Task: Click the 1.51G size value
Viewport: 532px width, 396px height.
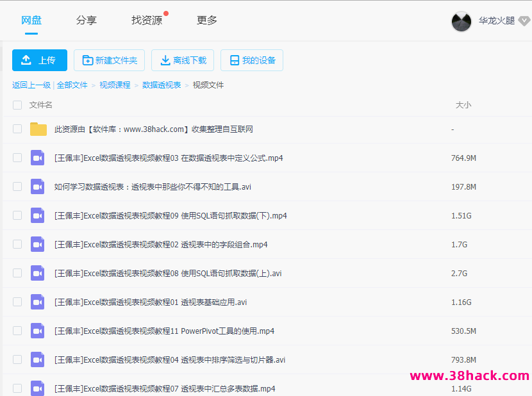Action: 461,216
